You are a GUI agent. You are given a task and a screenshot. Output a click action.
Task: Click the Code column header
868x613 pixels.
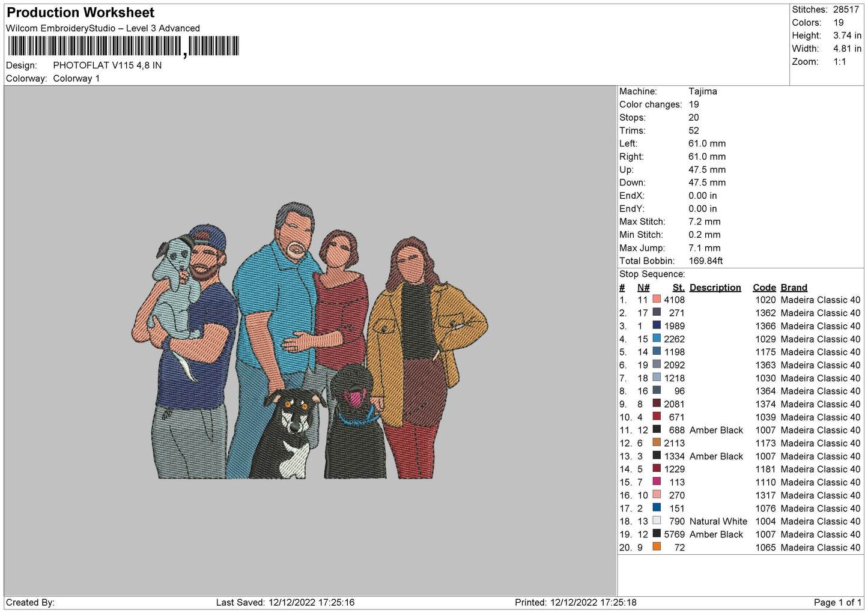[x=764, y=288]
